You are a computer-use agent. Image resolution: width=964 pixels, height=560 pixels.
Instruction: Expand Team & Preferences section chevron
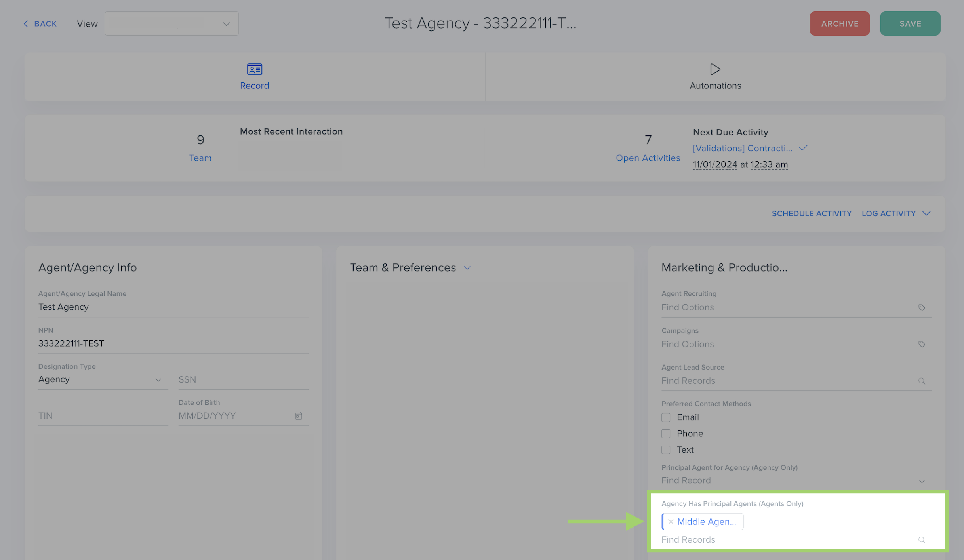tap(467, 268)
